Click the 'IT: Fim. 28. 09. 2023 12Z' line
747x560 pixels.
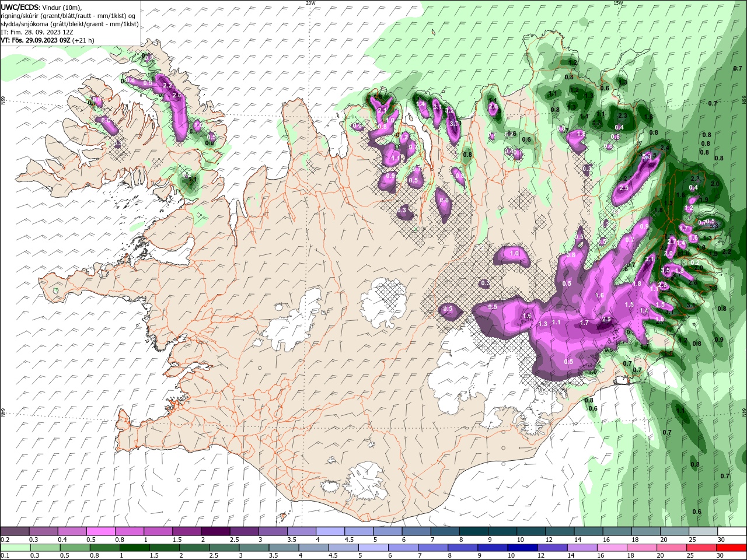point(37,32)
